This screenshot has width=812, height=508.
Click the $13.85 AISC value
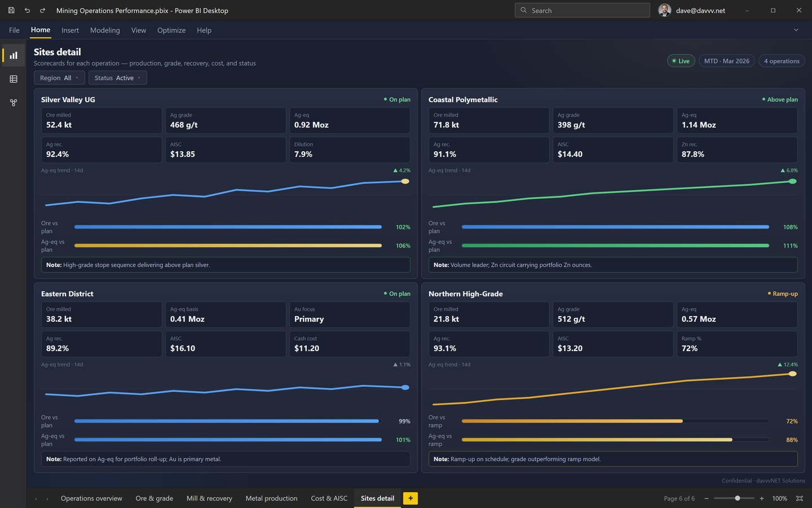(x=183, y=154)
